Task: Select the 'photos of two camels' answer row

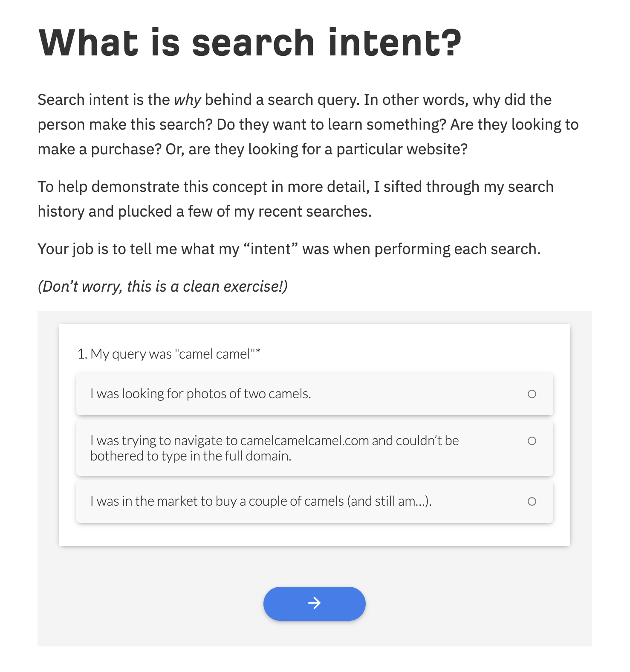Action: point(315,394)
